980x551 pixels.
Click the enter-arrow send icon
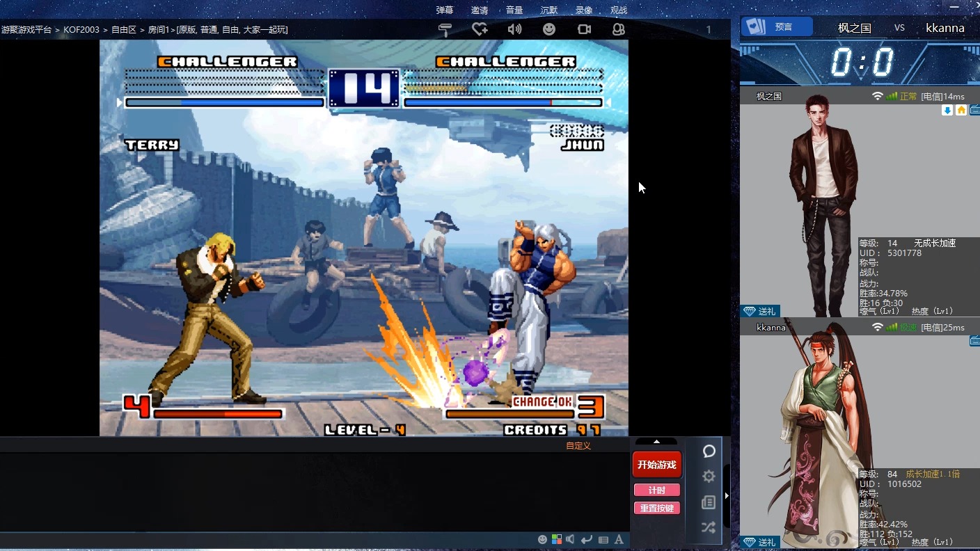coord(587,539)
